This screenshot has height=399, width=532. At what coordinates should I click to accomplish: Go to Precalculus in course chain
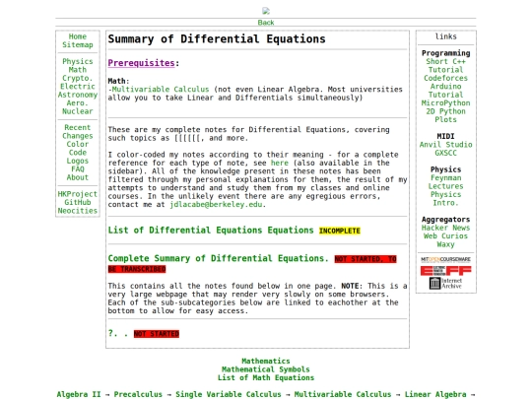tap(138, 394)
